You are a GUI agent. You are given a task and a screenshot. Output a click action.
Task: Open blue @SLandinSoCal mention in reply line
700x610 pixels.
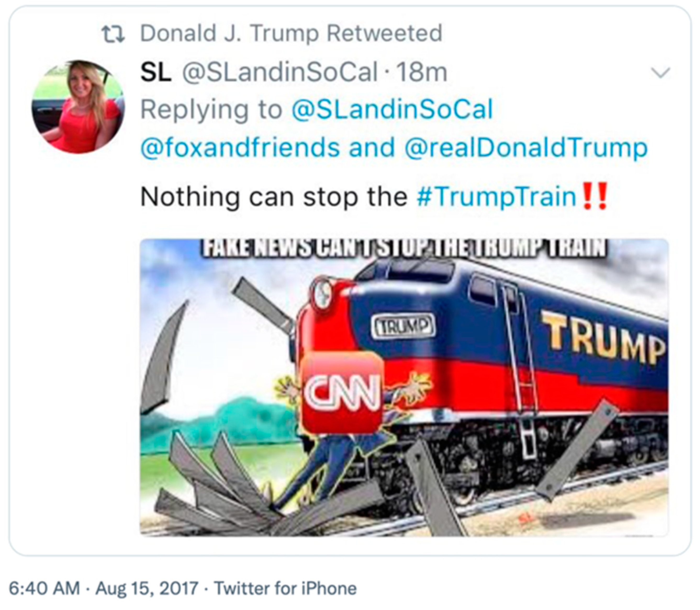[x=392, y=109]
